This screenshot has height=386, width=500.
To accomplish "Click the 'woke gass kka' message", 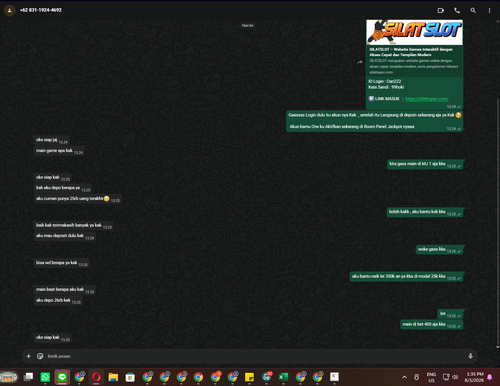I will click(x=439, y=249).
